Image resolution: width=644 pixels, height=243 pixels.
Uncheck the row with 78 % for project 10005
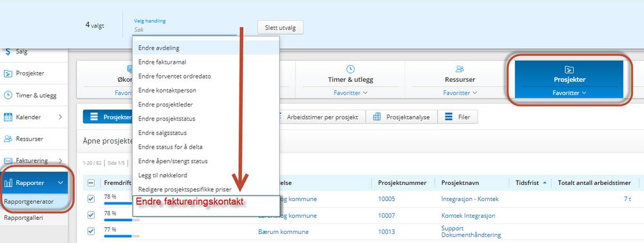[91, 199]
